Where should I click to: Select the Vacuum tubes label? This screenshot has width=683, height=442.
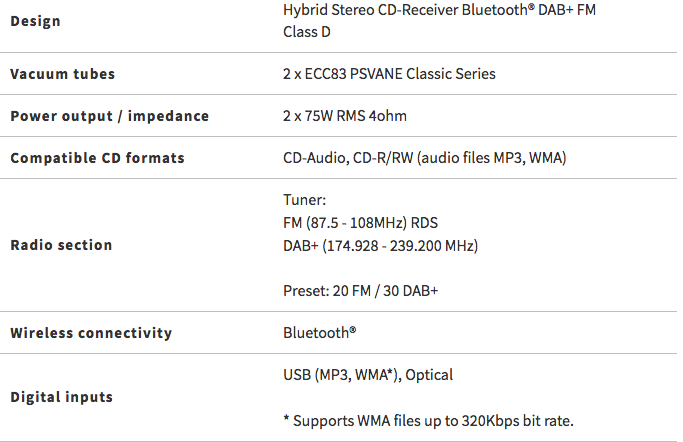click(x=63, y=74)
